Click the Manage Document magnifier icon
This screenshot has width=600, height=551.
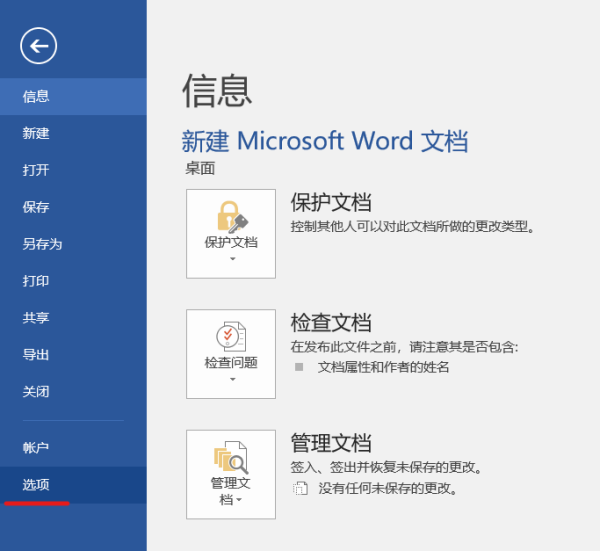click(231, 458)
